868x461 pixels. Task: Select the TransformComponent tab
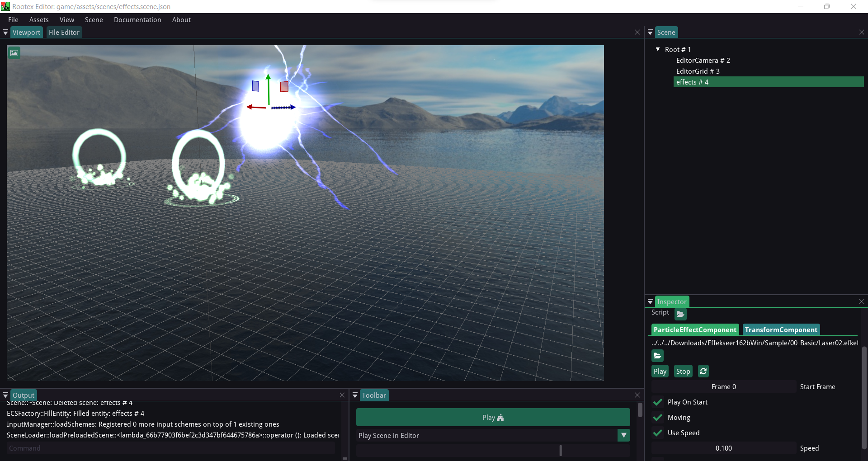[x=781, y=329]
